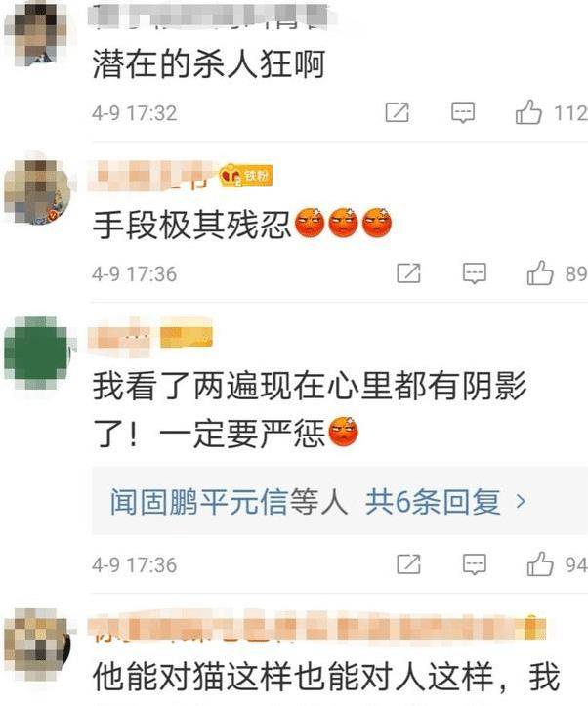Open the 潜在的杀人狂啊 comment text
The width and height of the screenshot is (588, 706).
(208, 63)
